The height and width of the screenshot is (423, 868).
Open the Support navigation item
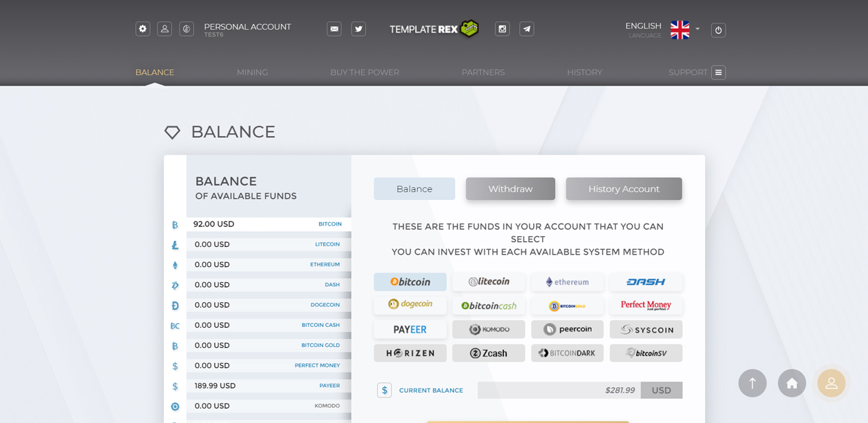(x=688, y=72)
